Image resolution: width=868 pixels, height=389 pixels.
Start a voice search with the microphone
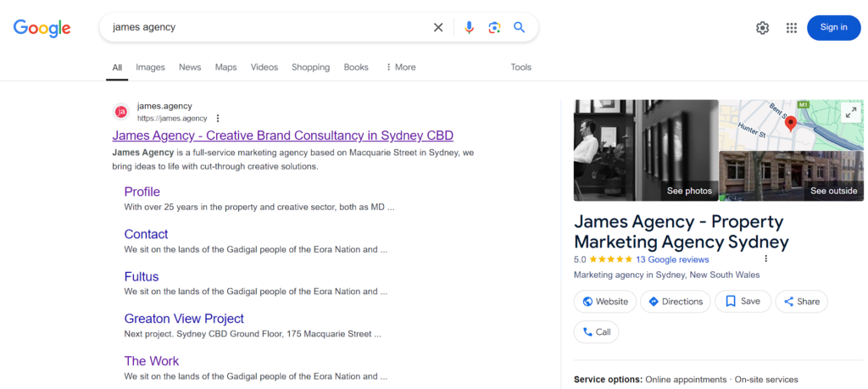(x=469, y=27)
